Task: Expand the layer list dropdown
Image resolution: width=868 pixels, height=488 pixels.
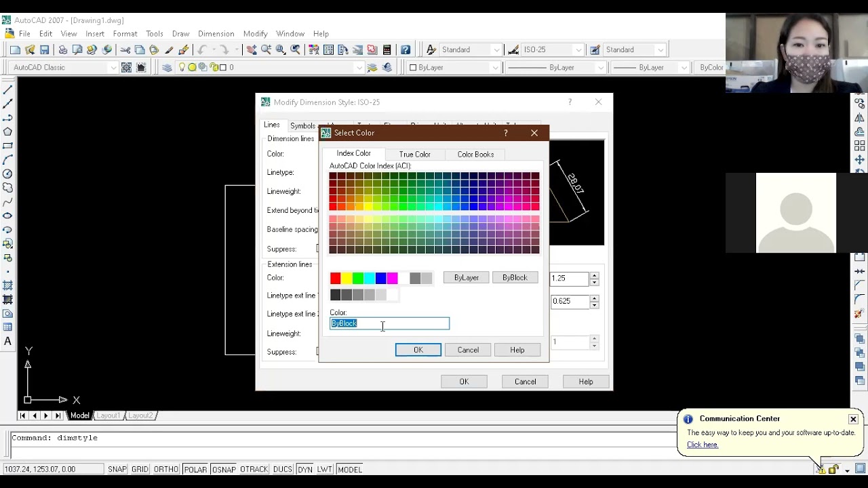Action: [x=359, y=67]
